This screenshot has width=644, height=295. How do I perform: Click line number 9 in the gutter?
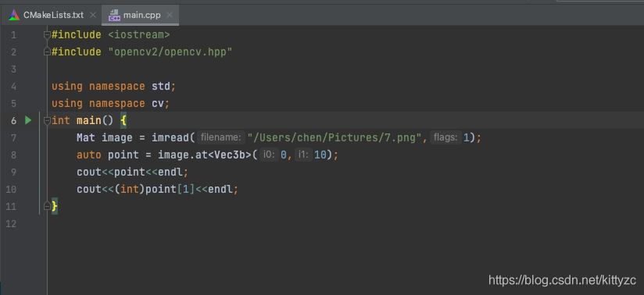(13, 172)
